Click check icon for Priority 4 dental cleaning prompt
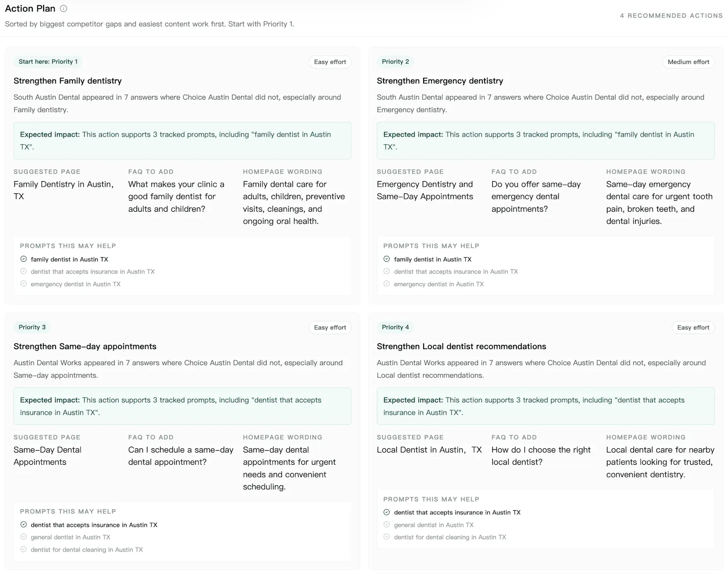The height and width of the screenshot is (574, 728). 387,537
